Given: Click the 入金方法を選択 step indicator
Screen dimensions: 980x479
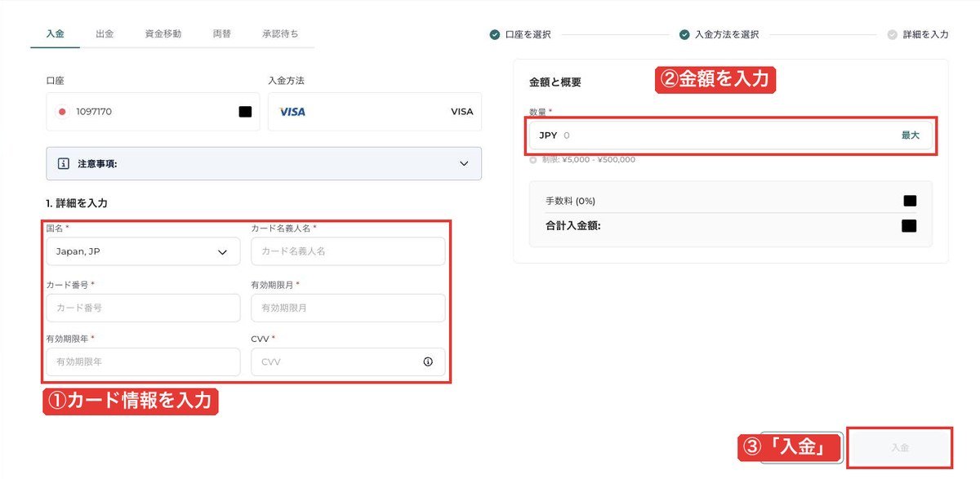Looking at the screenshot, I should click(719, 35).
